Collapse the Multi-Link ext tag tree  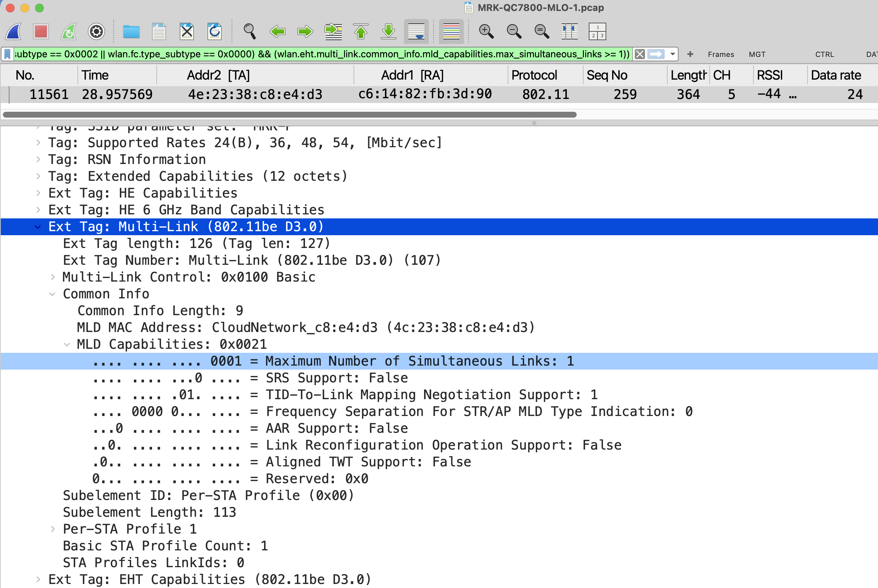(38, 227)
